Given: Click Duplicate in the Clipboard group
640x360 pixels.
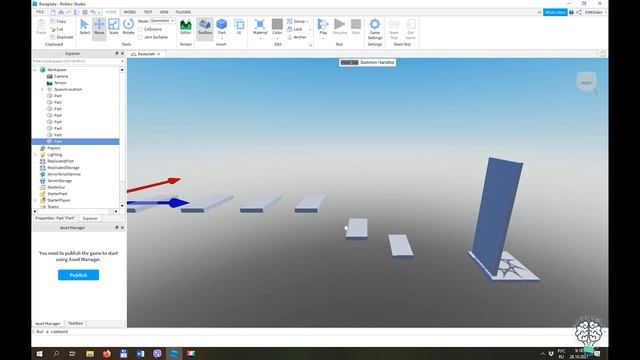Looking at the screenshot, I should (62, 37).
